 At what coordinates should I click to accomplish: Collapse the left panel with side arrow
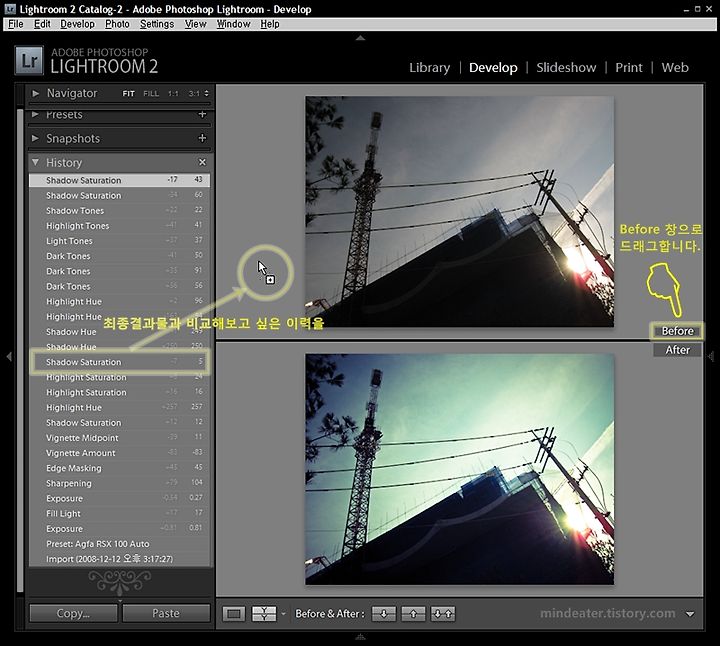coord(9,356)
